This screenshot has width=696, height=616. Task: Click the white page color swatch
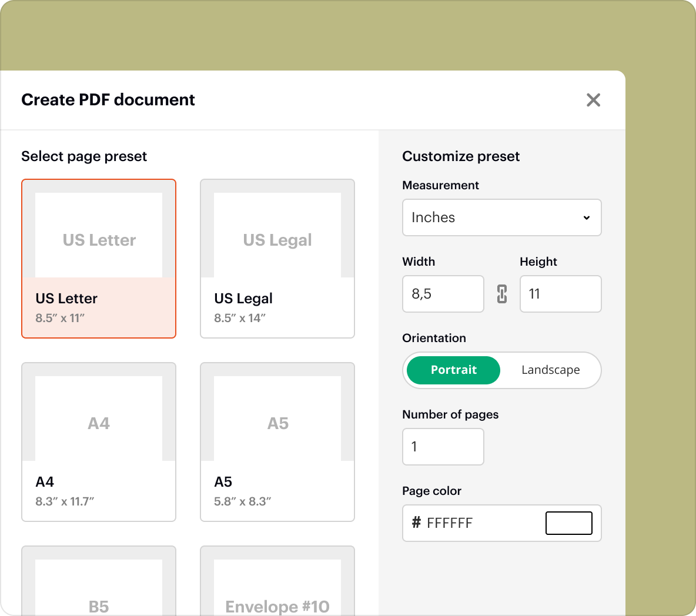(569, 523)
